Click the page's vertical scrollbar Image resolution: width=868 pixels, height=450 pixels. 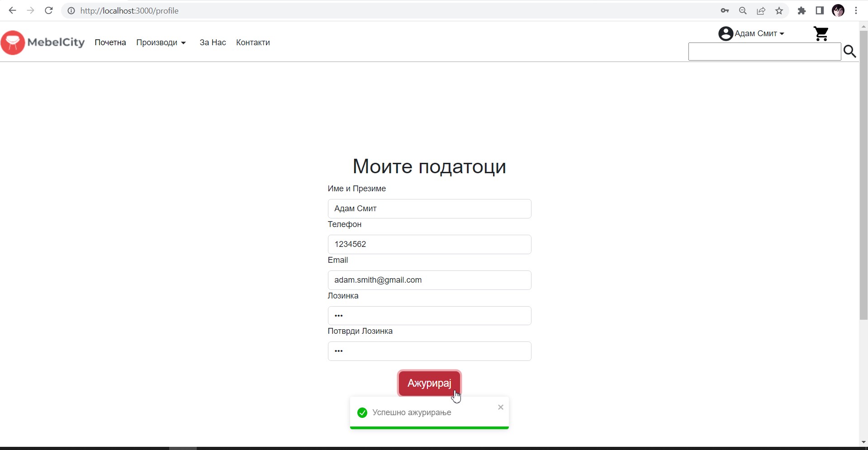(863, 181)
